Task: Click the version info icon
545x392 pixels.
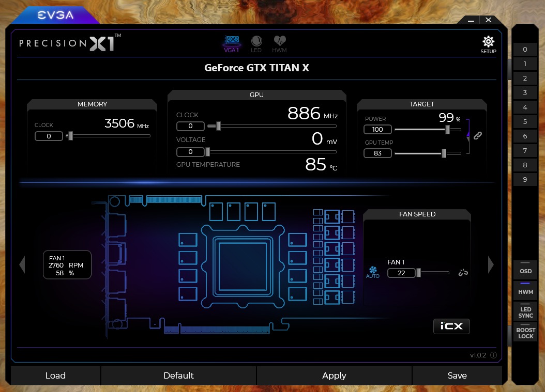Action: (x=493, y=355)
